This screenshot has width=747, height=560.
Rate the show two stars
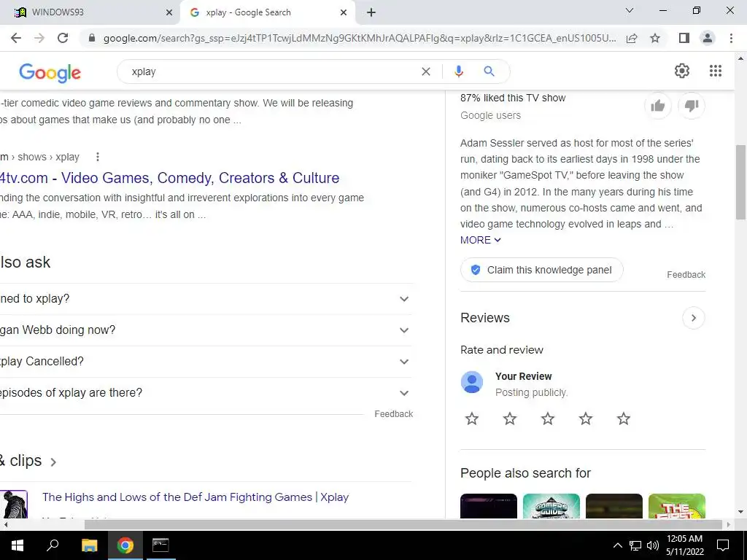510,419
